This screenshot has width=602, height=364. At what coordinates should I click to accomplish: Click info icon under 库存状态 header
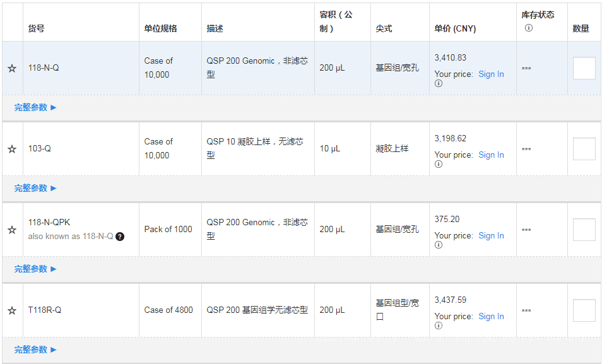(x=529, y=28)
